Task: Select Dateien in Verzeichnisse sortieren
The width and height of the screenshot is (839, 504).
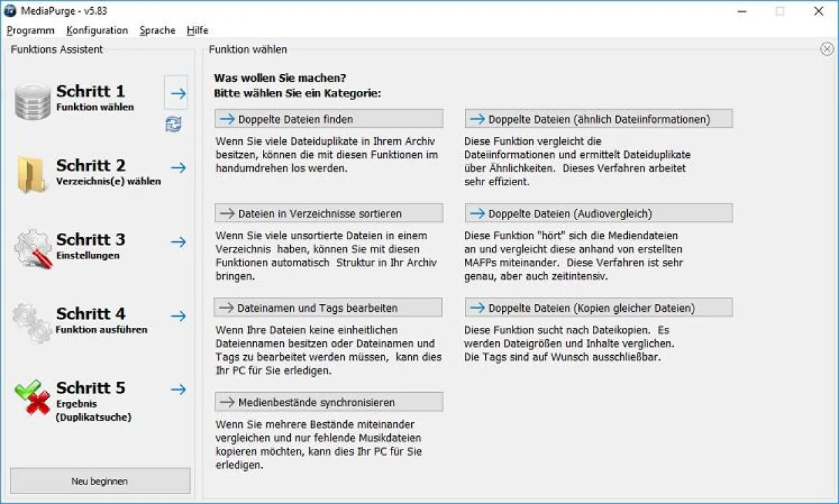Action: [x=329, y=213]
